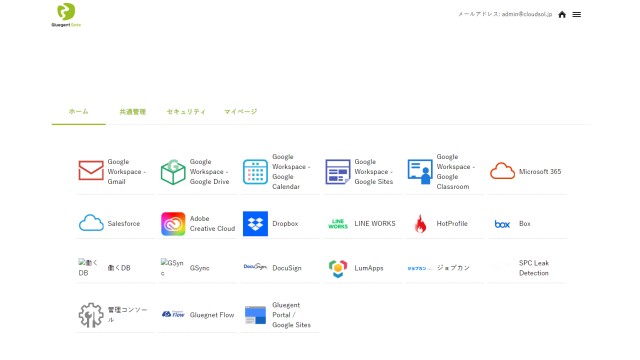This screenshot has width=640, height=360.
Task: Select the ホーム tab
Action: (78, 111)
